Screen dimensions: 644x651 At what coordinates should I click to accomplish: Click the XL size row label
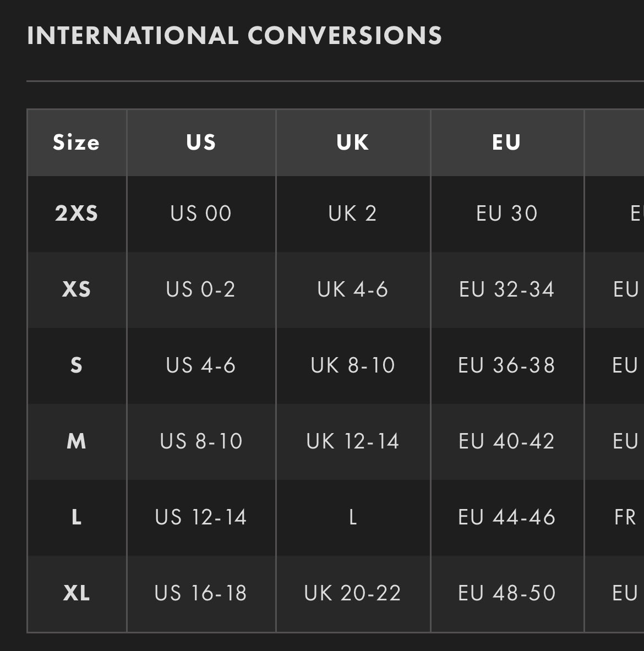(77, 593)
